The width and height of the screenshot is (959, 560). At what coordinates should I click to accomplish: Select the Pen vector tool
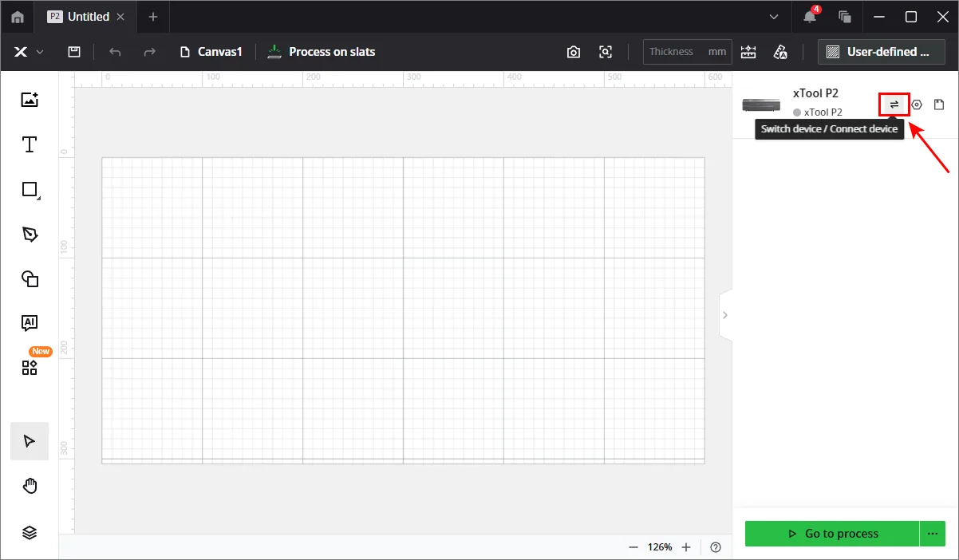30,235
